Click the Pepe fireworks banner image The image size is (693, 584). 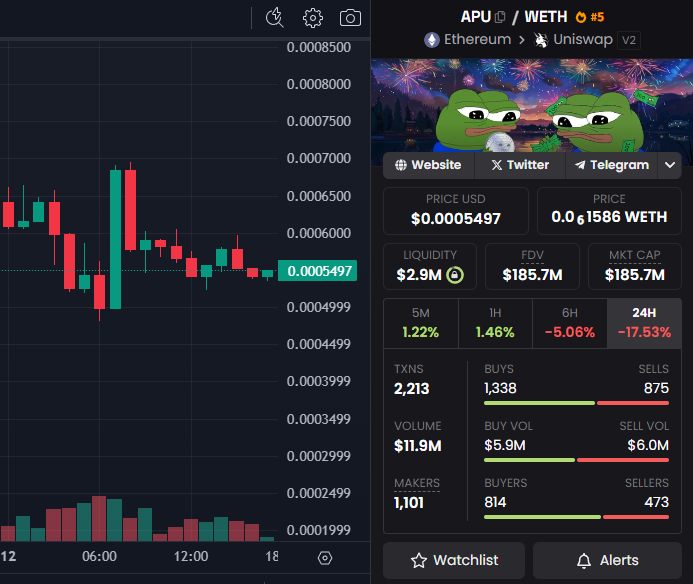[532, 106]
